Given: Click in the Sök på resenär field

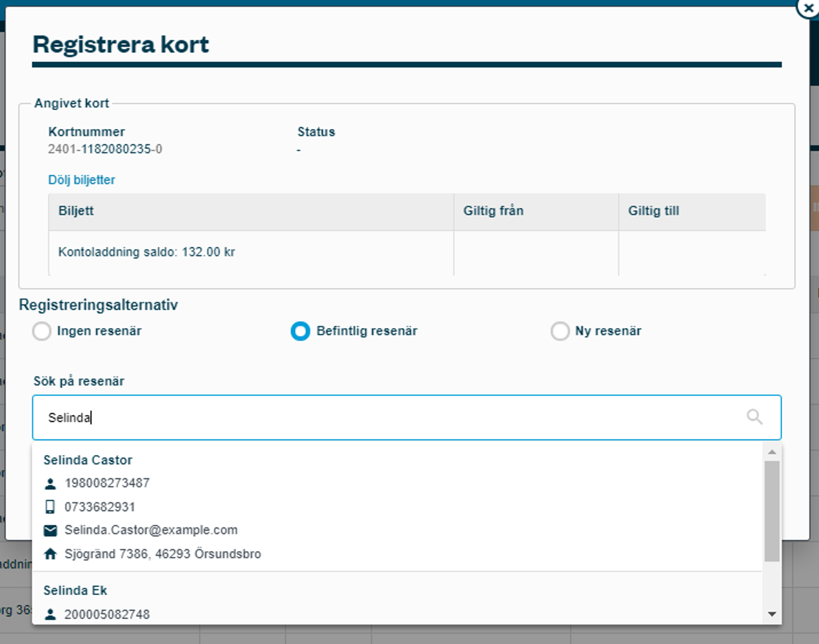Looking at the screenshot, I should tap(387, 418).
